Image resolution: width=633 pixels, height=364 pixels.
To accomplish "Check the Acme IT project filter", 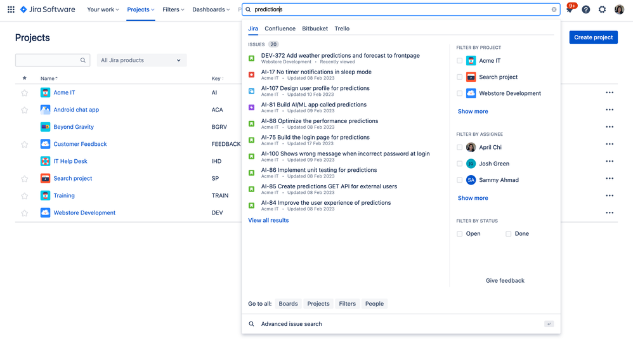I will click(x=460, y=61).
